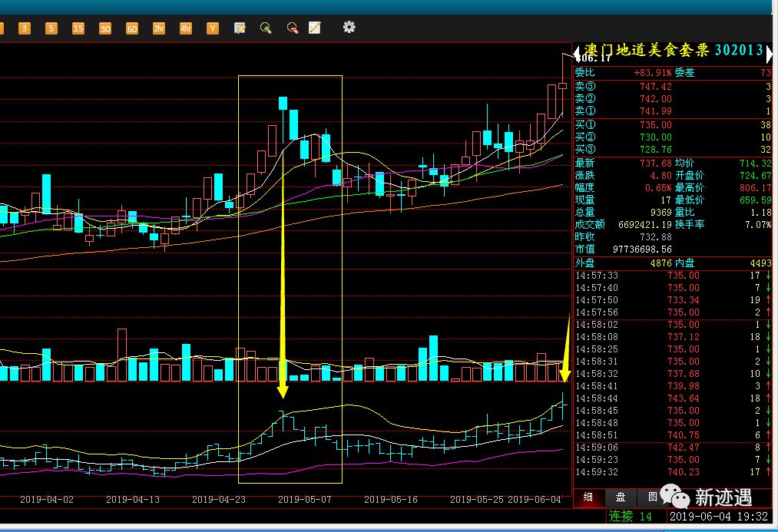
Task: Select trade row at 14:57:33
Action: click(673, 276)
